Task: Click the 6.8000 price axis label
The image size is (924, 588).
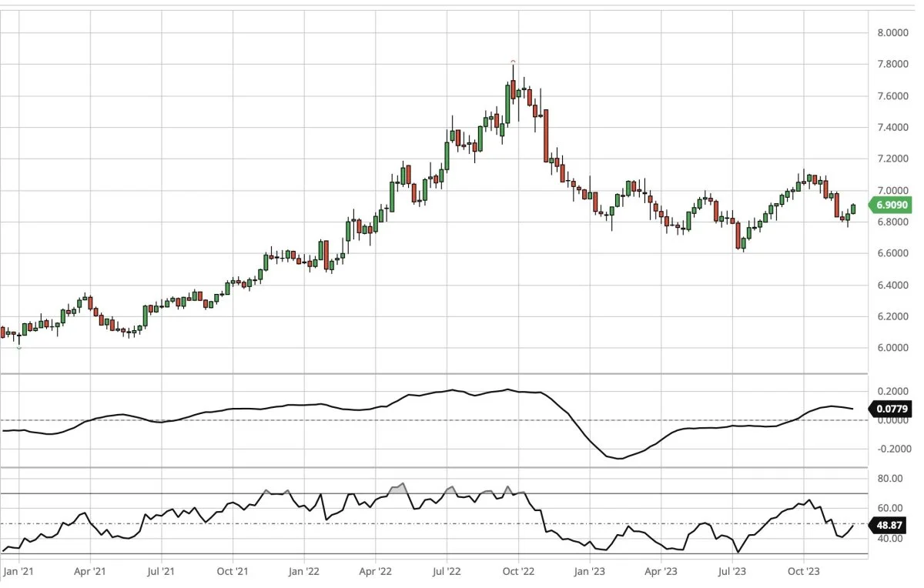Action: pos(892,222)
